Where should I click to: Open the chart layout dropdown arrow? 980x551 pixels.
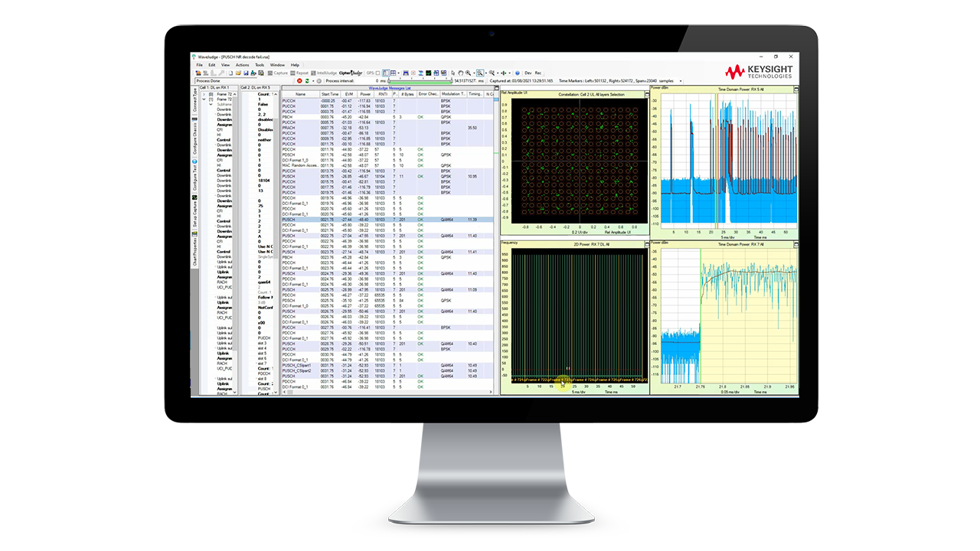click(x=399, y=73)
